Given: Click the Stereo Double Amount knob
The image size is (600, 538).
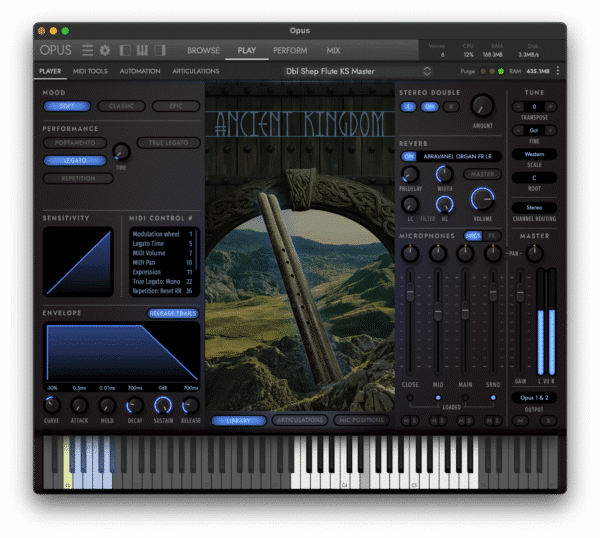Looking at the screenshot, I should click(x=483, y=106).
